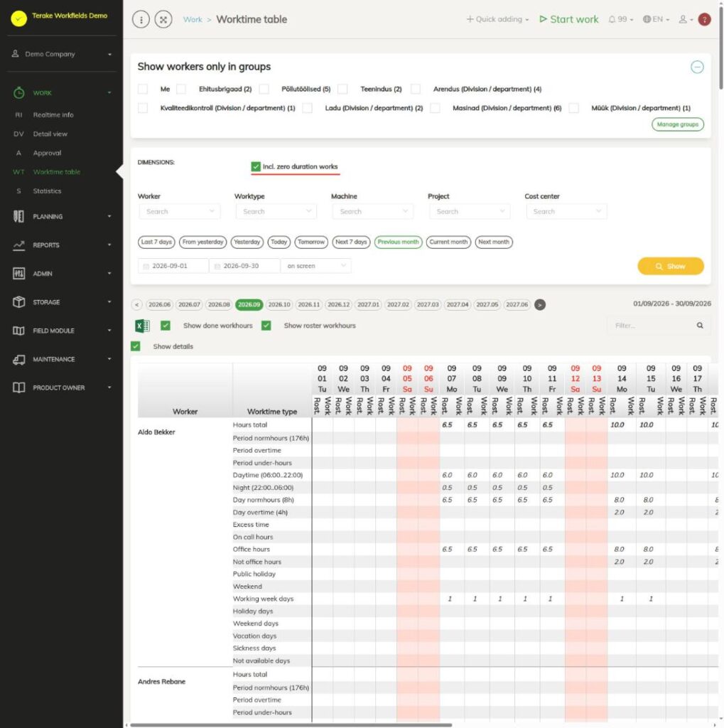Click the fullscreen expand icon in header
This screenshot has width=724, height=728.
[163, 19]
